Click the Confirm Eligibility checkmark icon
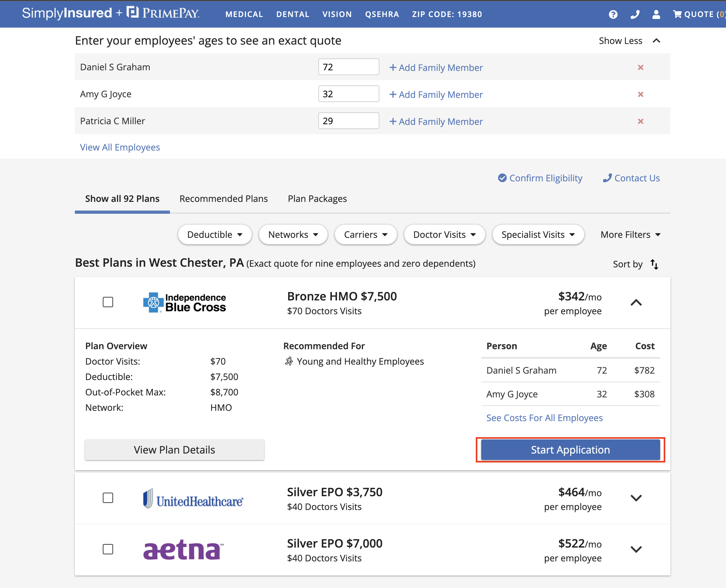The height and width of the screenshot is (588, 726). [x=502, y=178]
